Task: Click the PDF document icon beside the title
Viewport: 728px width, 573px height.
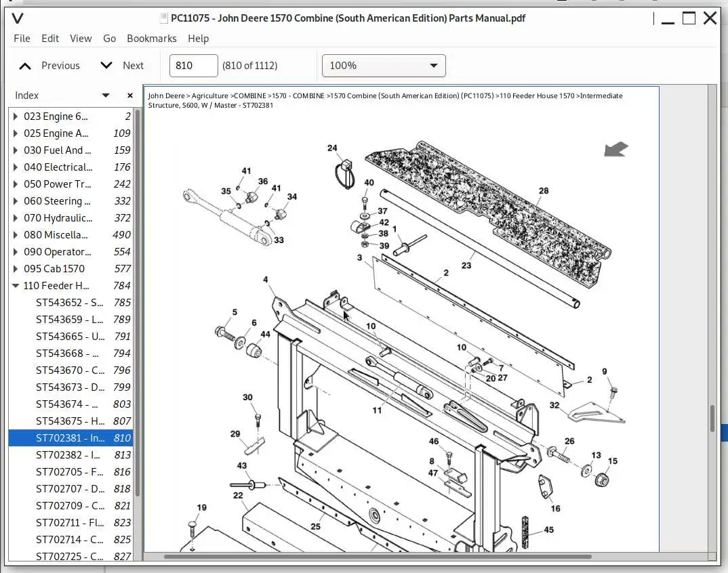Action: click(163, 18)
